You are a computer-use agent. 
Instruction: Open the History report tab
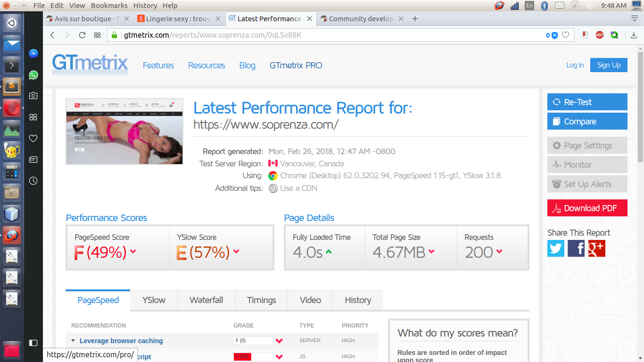point(358,300)
